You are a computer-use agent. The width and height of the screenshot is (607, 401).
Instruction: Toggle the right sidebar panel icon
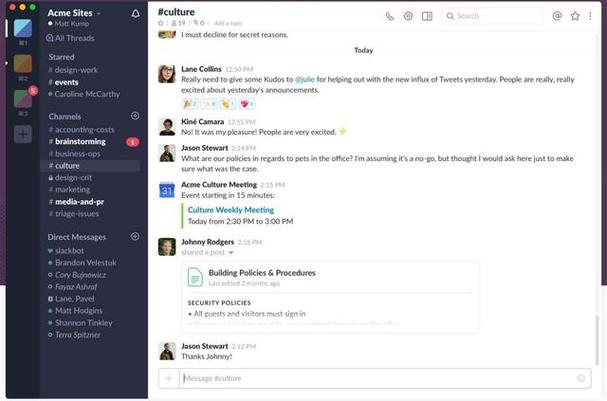[x=427, y=16]
